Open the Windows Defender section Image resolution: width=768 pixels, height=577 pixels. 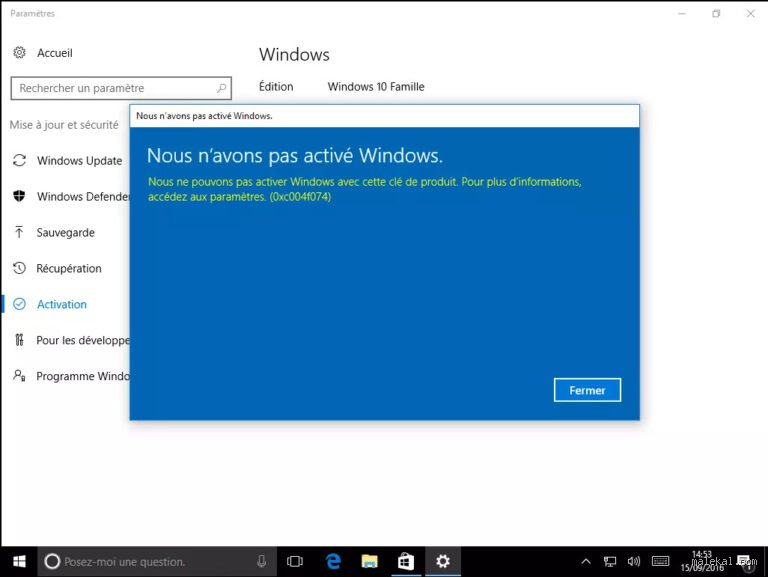pyautogui.click(x=83, y=196)
